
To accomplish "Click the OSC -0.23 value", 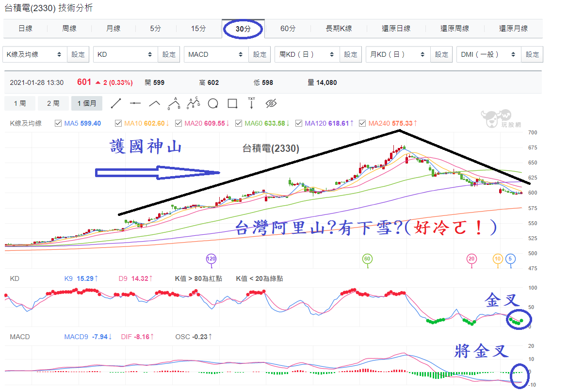I will tap(194, 337).
